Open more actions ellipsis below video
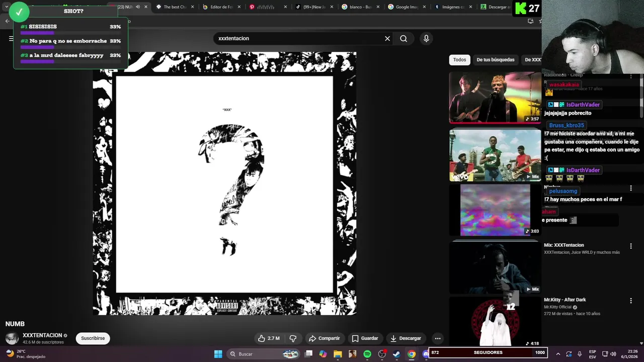The height and width of the screenshot is (362, 644). tap(438, 338)
